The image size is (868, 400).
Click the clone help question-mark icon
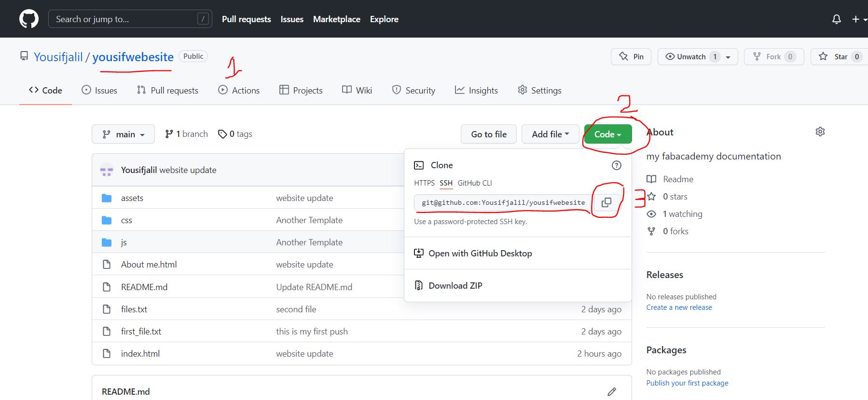point(616,165)
